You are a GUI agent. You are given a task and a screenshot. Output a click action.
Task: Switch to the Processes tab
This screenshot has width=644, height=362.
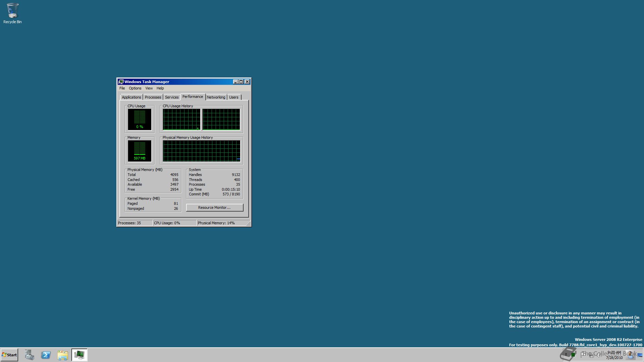tap(153, 97)
